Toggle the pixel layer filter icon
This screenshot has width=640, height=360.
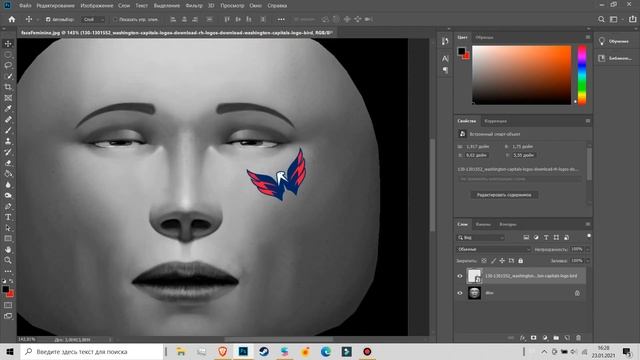pos(526,238)
